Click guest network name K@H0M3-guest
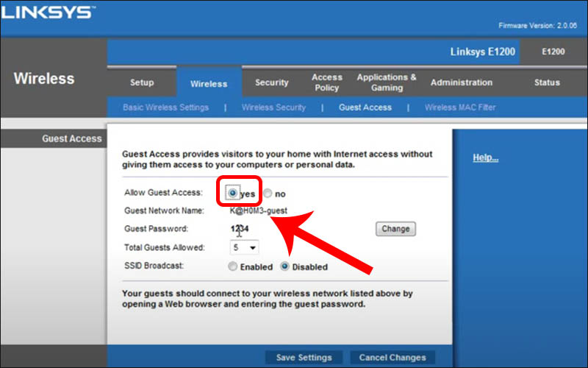Image resolution: width=588 pixels, height=368 pixels. pyautogui.click(x=259, y=210)
